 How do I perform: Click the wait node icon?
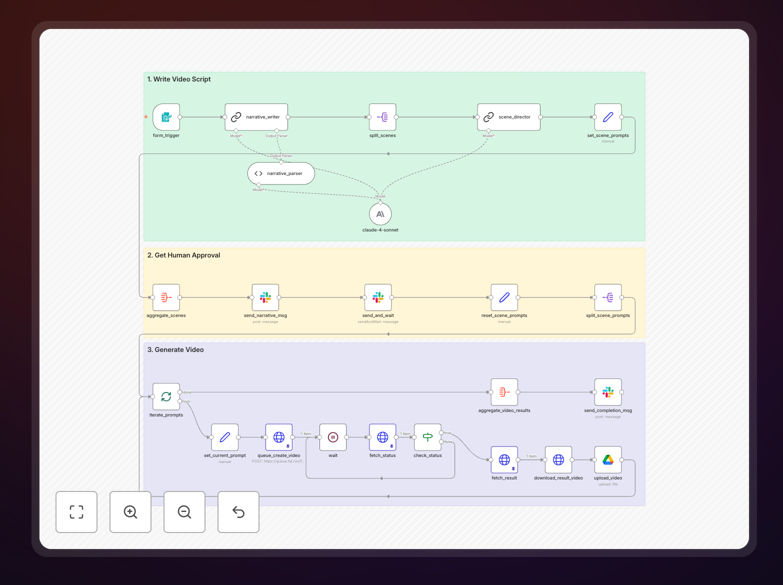pyautogui.click(x=333, y=437)
